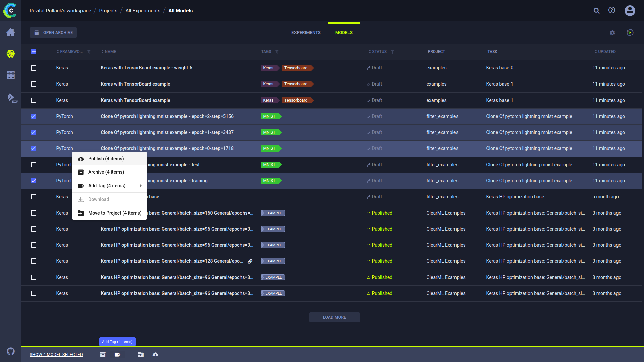Open the GitHub icon in sidebar
This screenshot has height=362, width=644.
coord(11,351)
